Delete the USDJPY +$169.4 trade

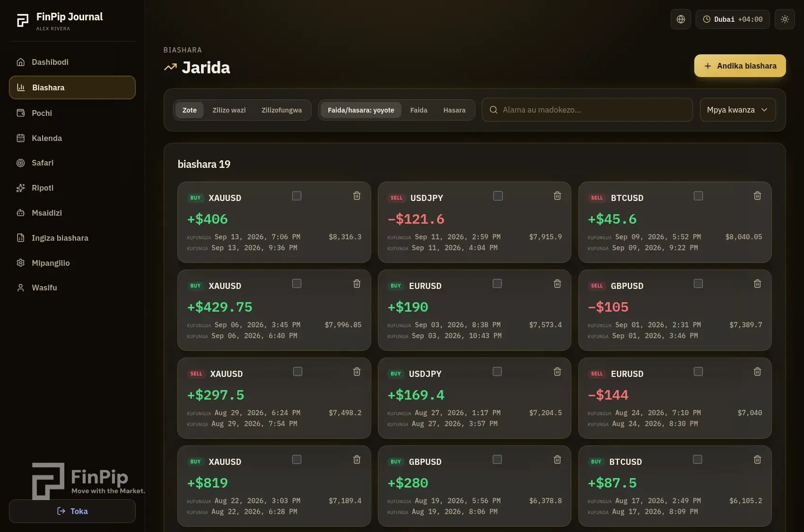tap(558, 372)
